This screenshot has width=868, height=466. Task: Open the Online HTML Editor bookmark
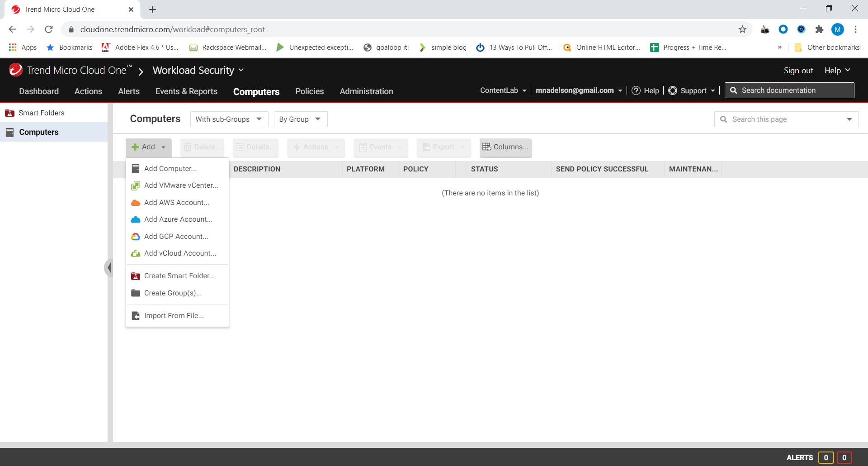click(x=602, y=48)
